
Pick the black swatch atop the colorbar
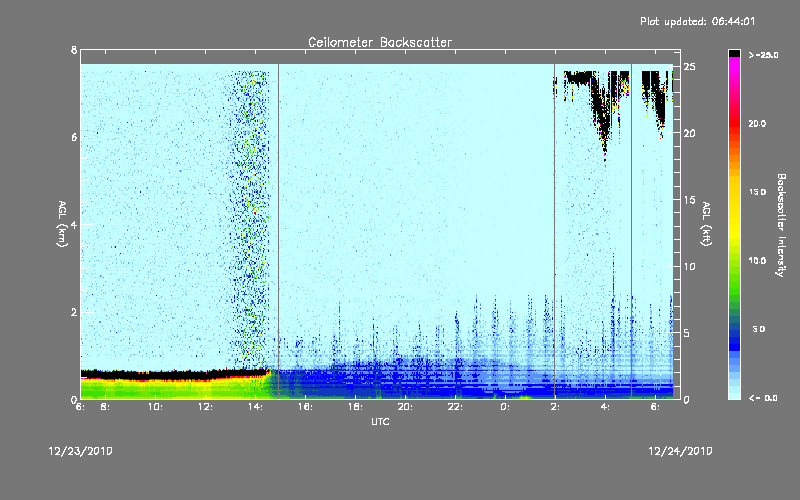[x=734, y=53]
